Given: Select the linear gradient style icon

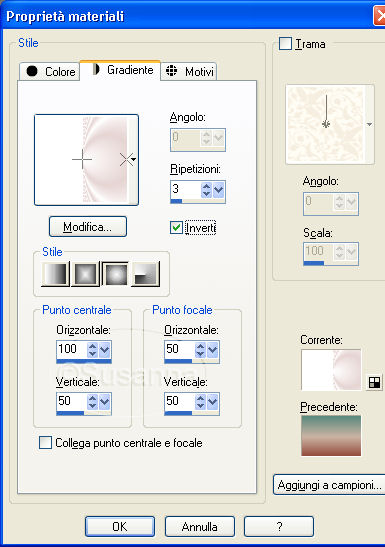Looking at the screenshot, I should [x=55, y=274].
